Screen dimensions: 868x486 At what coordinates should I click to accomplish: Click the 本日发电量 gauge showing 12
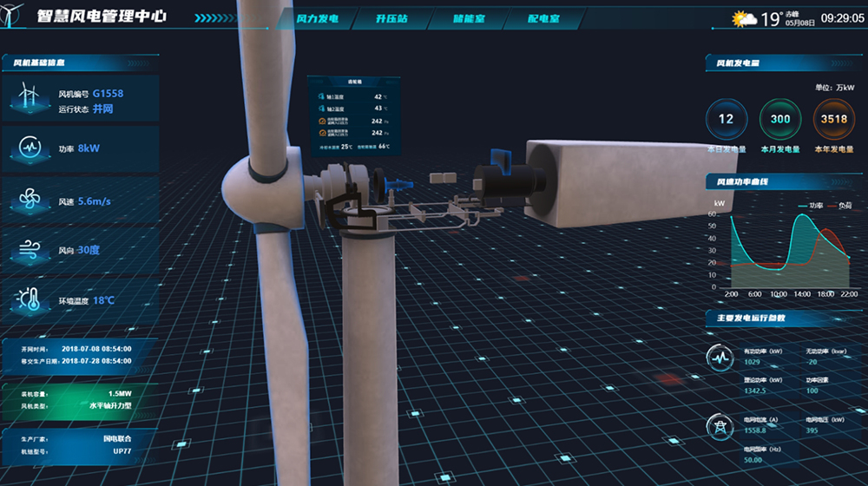coord(726,120)
